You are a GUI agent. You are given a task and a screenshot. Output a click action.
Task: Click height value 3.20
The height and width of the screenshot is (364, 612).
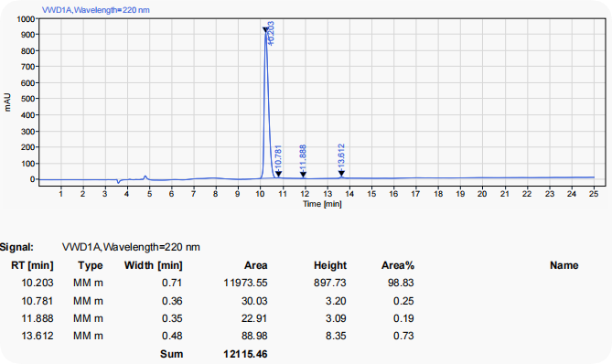(x=336, y=301)
